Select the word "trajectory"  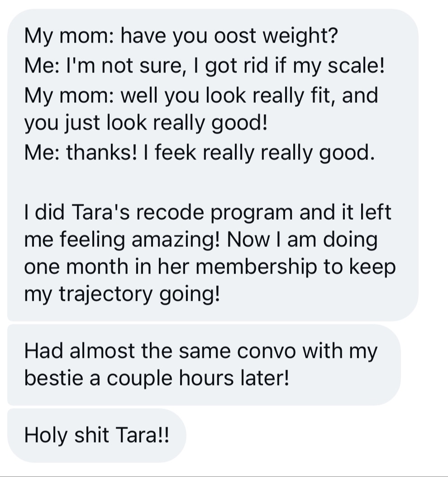point(105,294)
